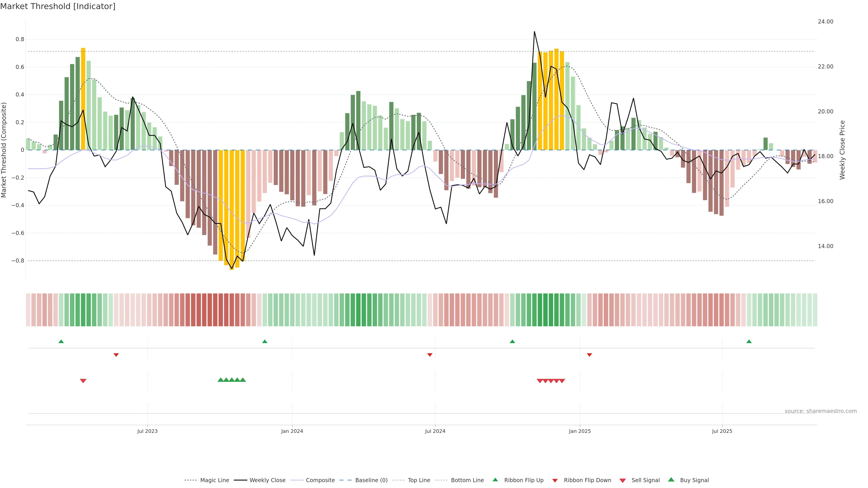Click the Jan 2024 x-axis label
868x488 pixels.
pos(292,431)
